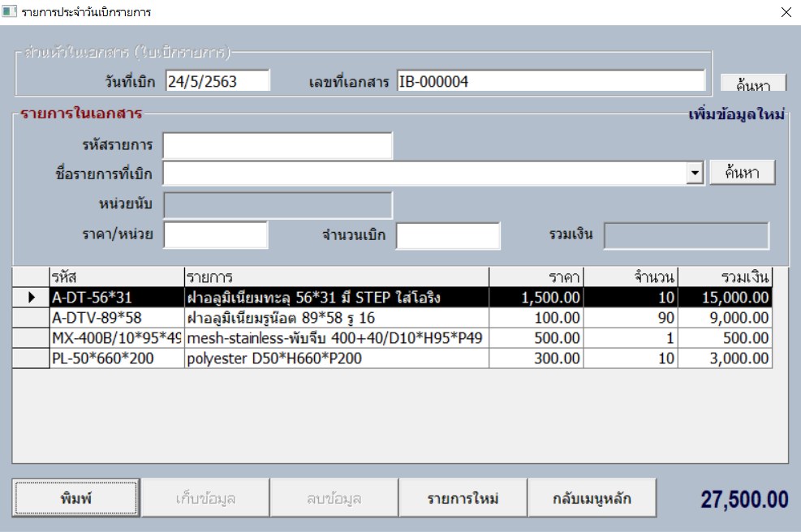
Task: Click the พิมพ์ print button
Action: (x=76, y=498)
